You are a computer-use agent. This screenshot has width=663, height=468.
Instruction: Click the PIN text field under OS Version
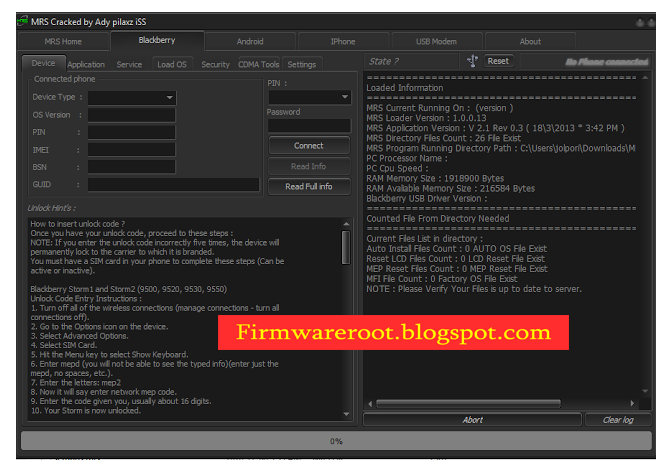132,132
